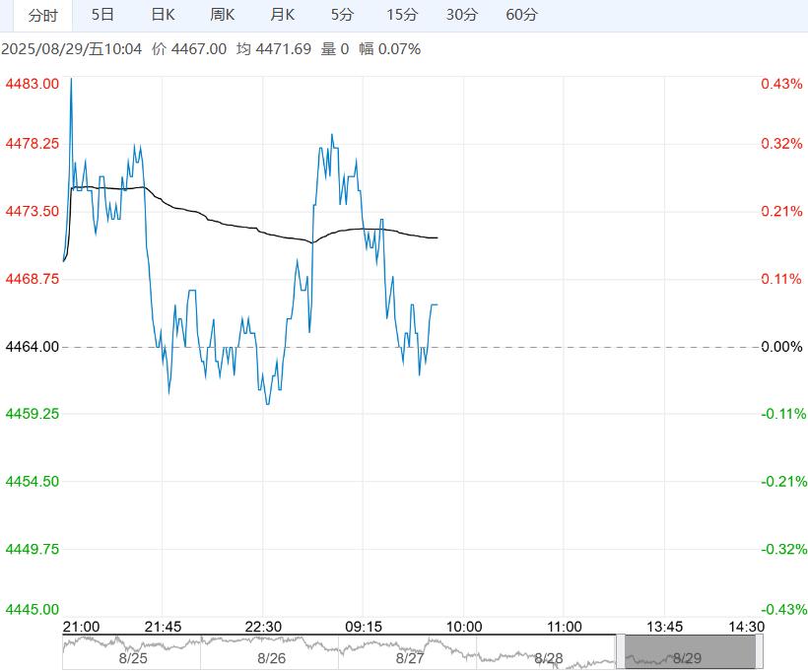Click the highlighted 8/29 range selector
Screen dimensions: 808x672
pyautogui.click(x=690, y=652)
